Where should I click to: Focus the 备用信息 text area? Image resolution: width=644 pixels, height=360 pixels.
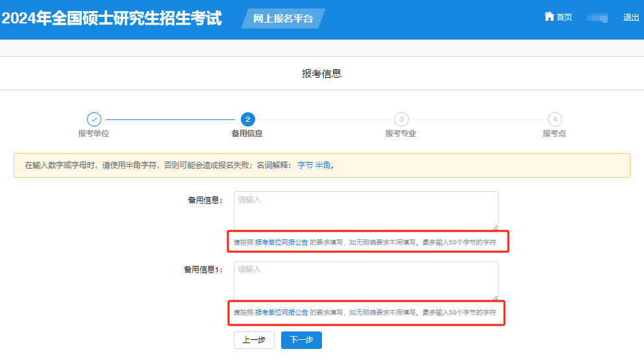pyautogui.click(x=365, y=211)
